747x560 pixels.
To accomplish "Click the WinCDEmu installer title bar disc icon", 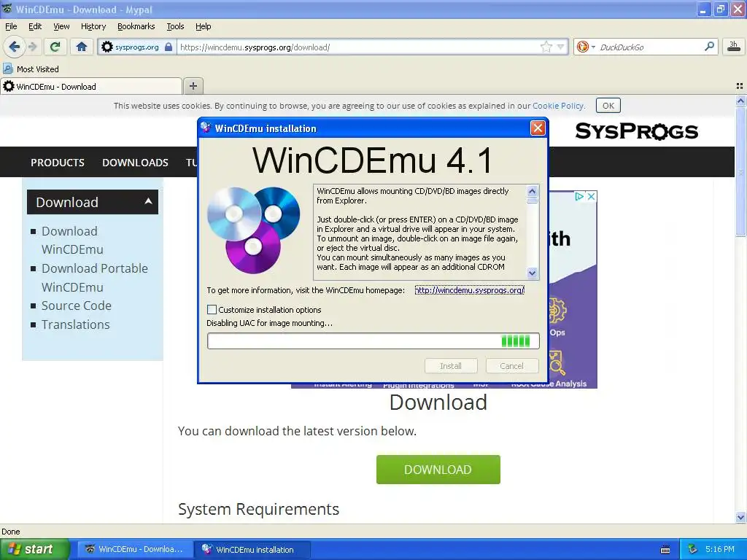I will click(x=206, y=128).
